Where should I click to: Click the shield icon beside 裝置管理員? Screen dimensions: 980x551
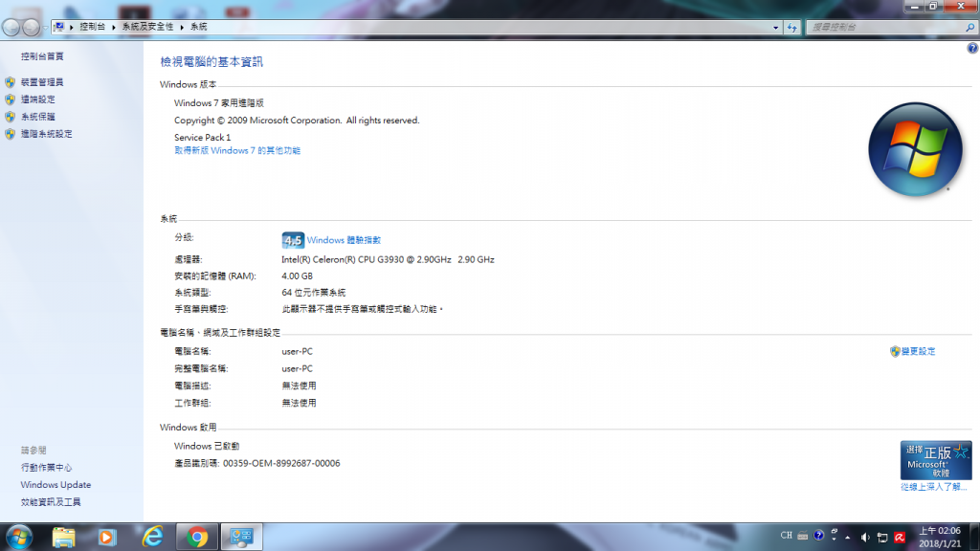(x=10, y=82)
